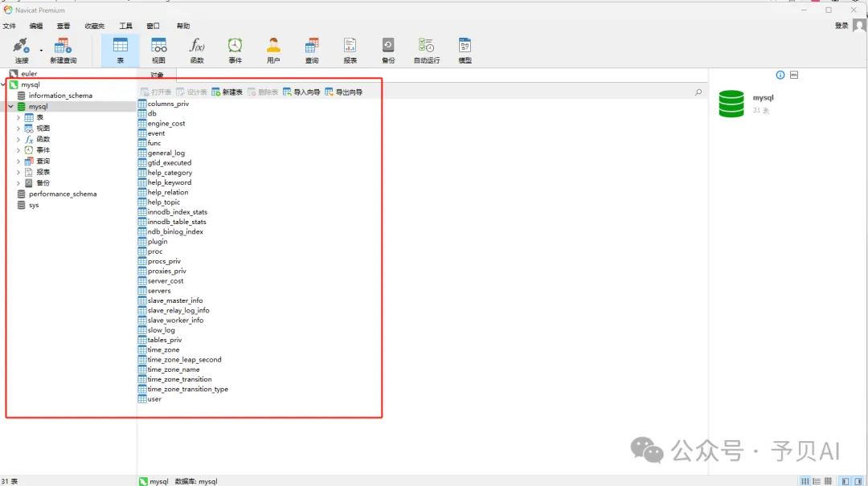
Task: Select the Table toolbar icon
Action: (x=120, y=51)
